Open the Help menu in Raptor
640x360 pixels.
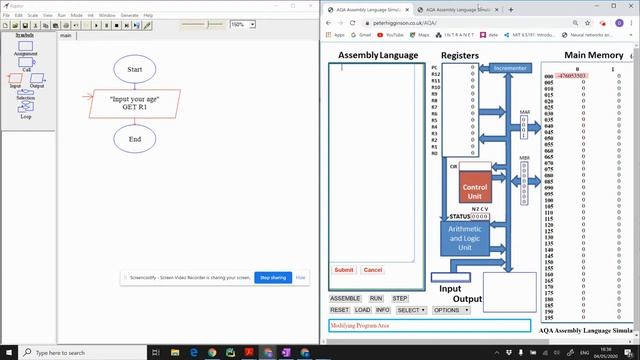point(148,15)
